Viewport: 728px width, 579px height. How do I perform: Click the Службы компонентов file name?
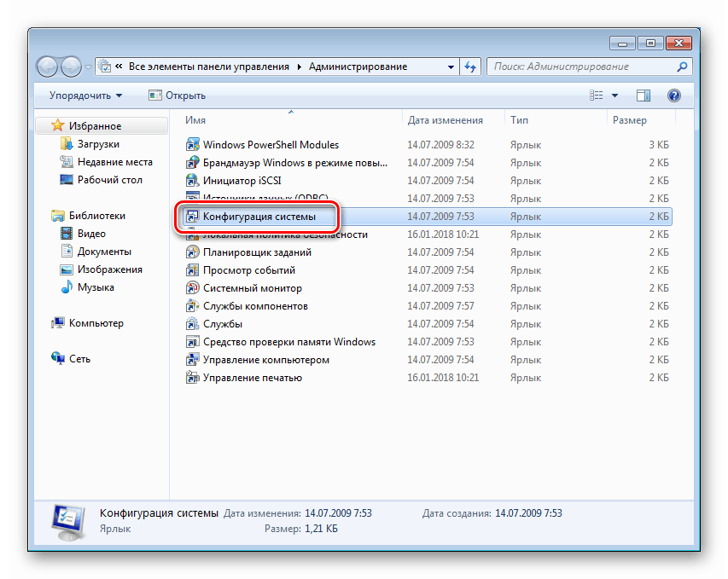coord(255,306)
